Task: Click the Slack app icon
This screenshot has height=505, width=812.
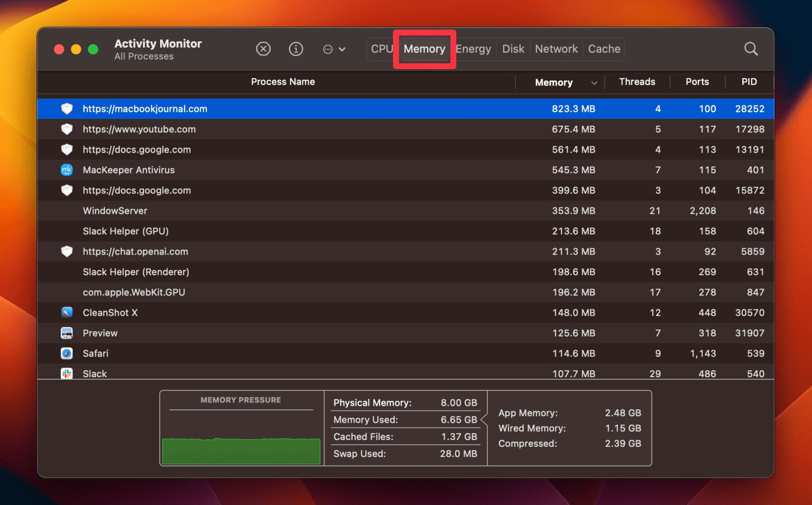Action: (67, 373)
